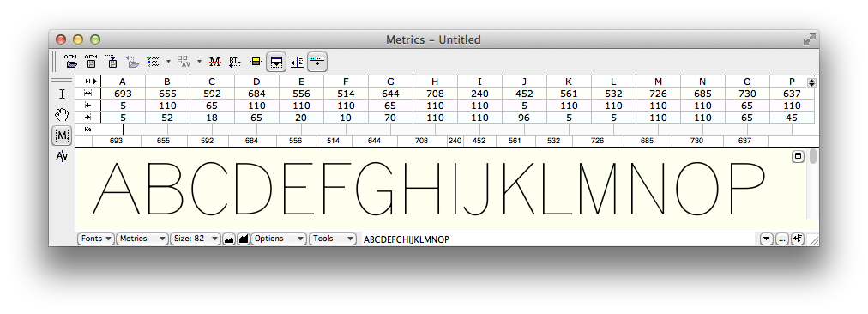
Task: Open the Tools dropdown menu
Action: pyautogui.click(x=333, y=239)
